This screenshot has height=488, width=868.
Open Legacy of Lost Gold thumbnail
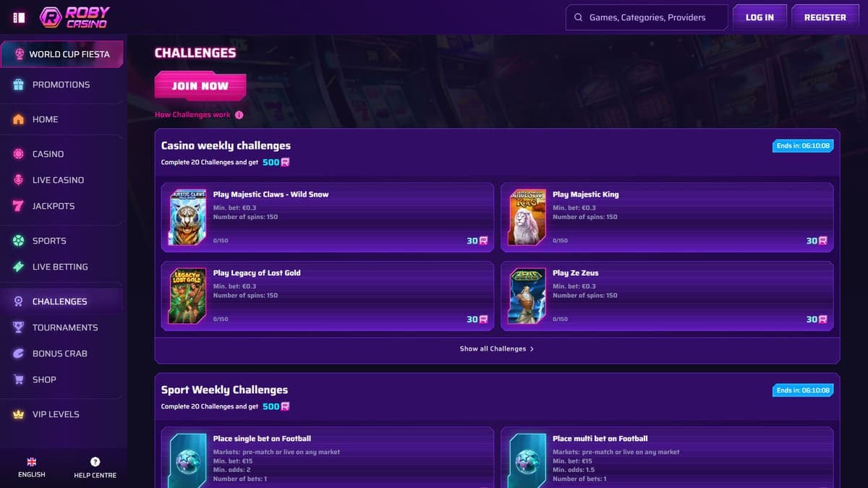tap(188, 296)
